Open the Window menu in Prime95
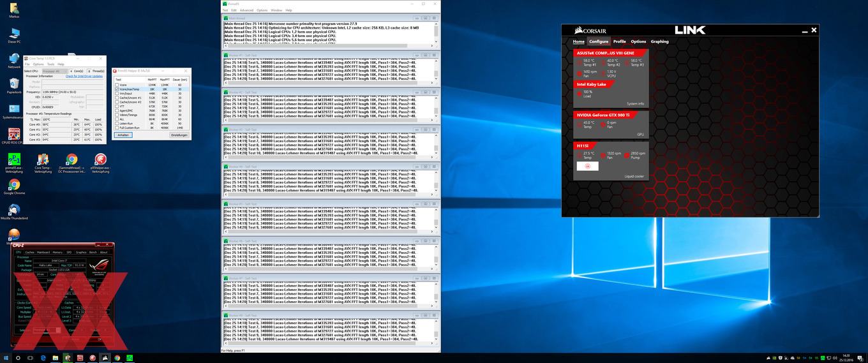The width and height of the screenshot is (868, 363). [x=276, y=10]
